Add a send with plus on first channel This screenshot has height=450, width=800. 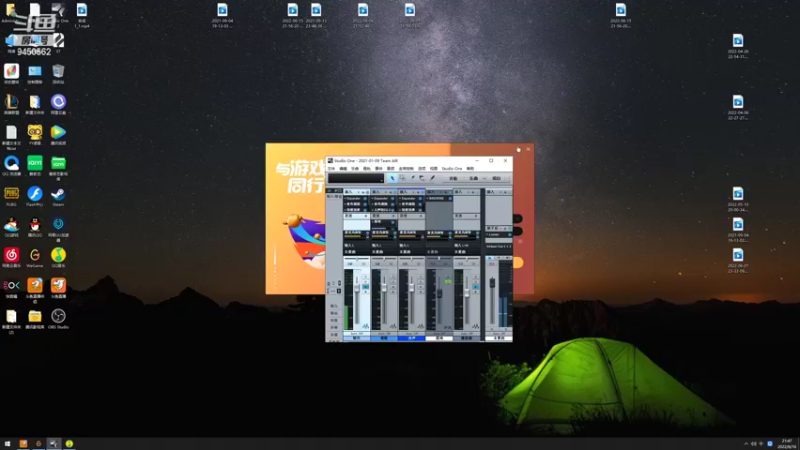(366, 216)
